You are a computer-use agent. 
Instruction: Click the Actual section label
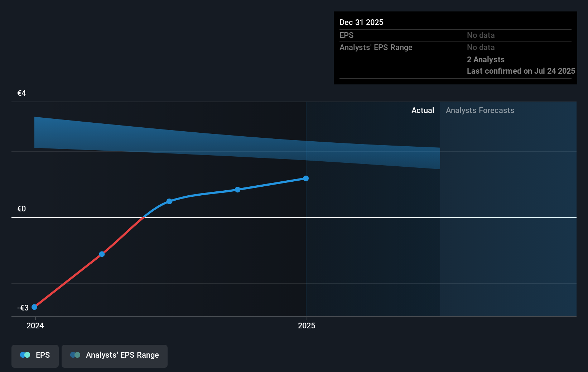click(x=423, y=110)
